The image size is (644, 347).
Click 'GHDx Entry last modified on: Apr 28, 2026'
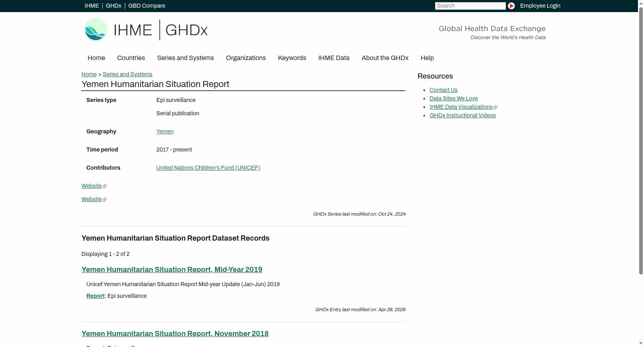coord(360,310)
